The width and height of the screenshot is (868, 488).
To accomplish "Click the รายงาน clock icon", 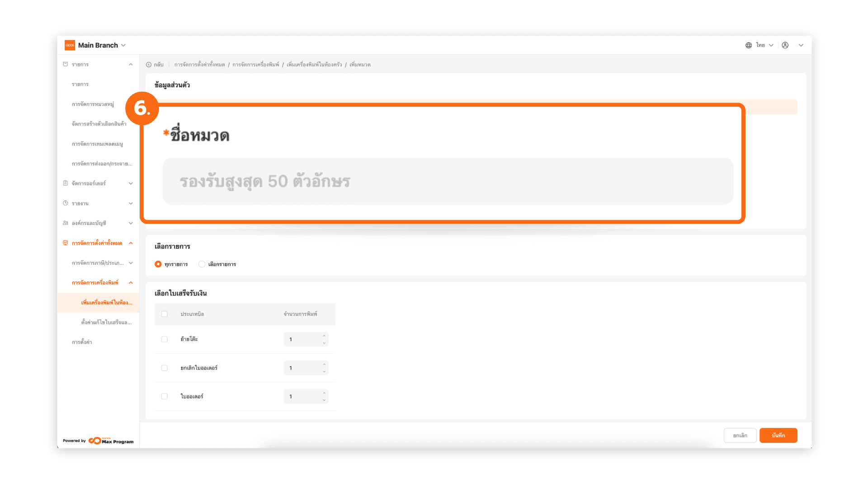I will point(66,203).
